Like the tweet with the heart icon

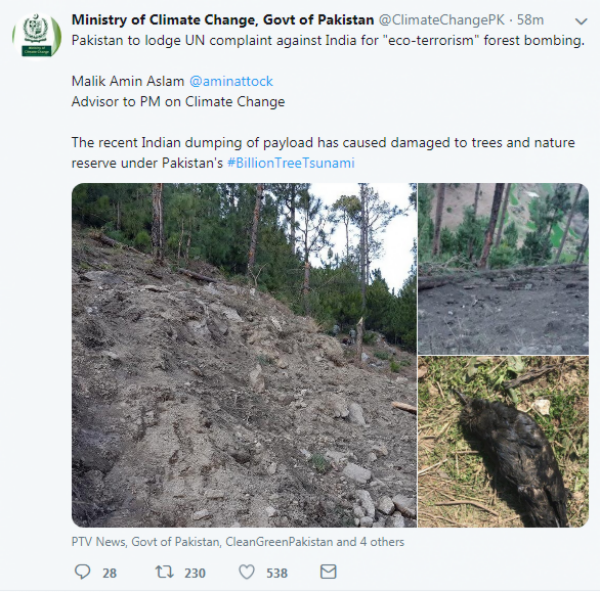(246, 572)
